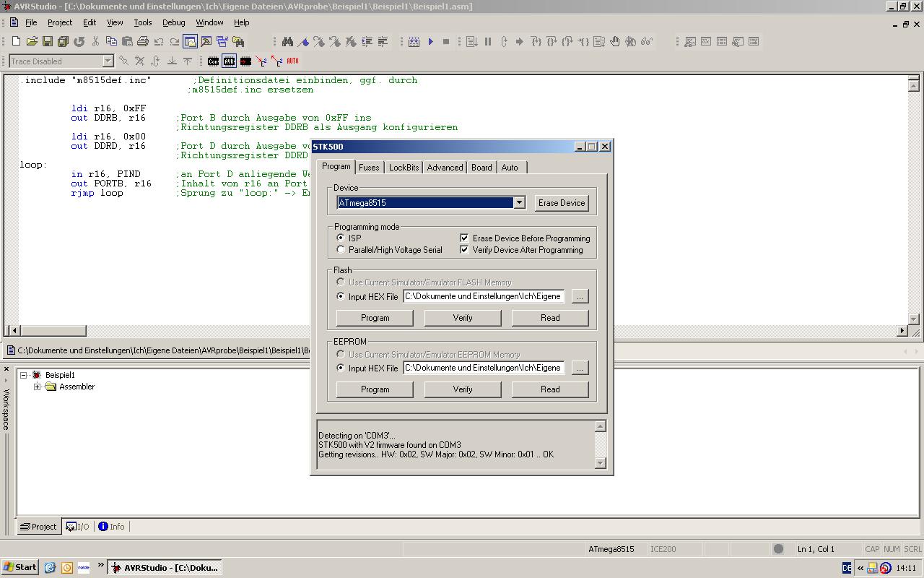Open the File menu
924x578 pixels.
pos(31,22)
